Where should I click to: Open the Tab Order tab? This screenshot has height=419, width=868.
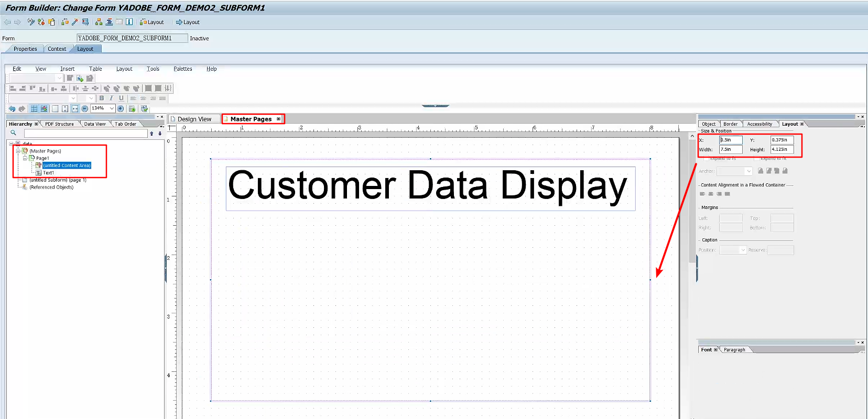[125, 124]
